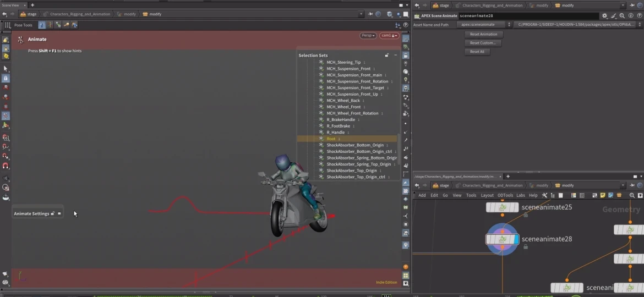
Task: Click the scene view path pin icon
Action: click(370, 14)
